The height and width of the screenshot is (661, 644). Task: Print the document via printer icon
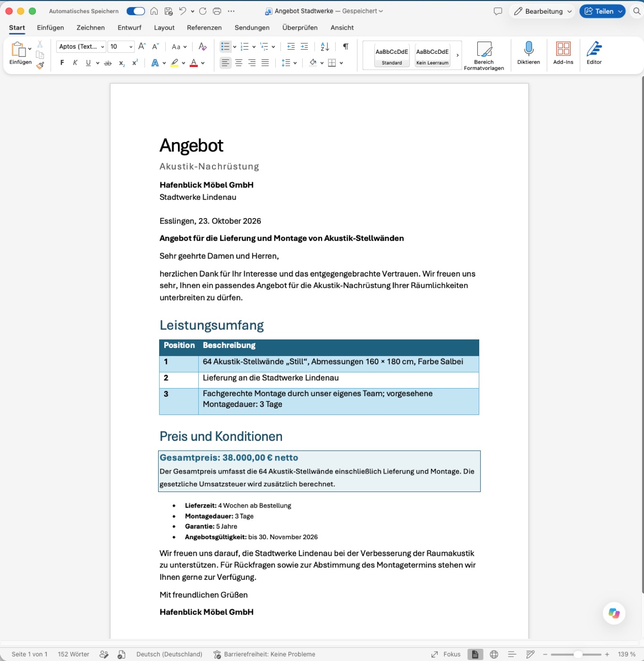pos(217,11)
